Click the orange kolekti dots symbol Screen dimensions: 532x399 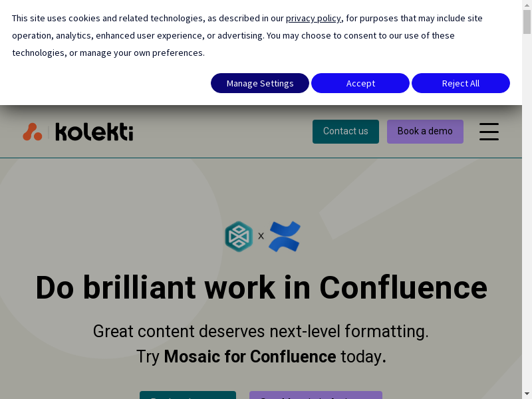click(32, 132)
